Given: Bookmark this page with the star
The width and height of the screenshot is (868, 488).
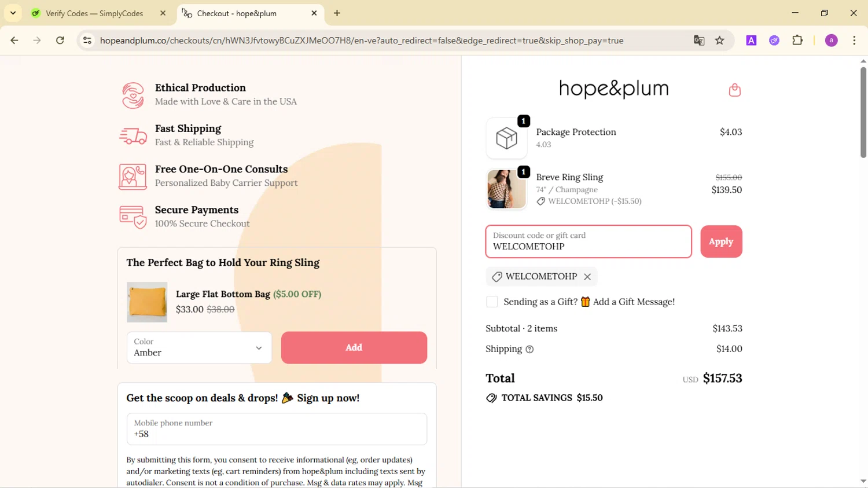Looking at the screenshot, I should click(x=720, y=41).
